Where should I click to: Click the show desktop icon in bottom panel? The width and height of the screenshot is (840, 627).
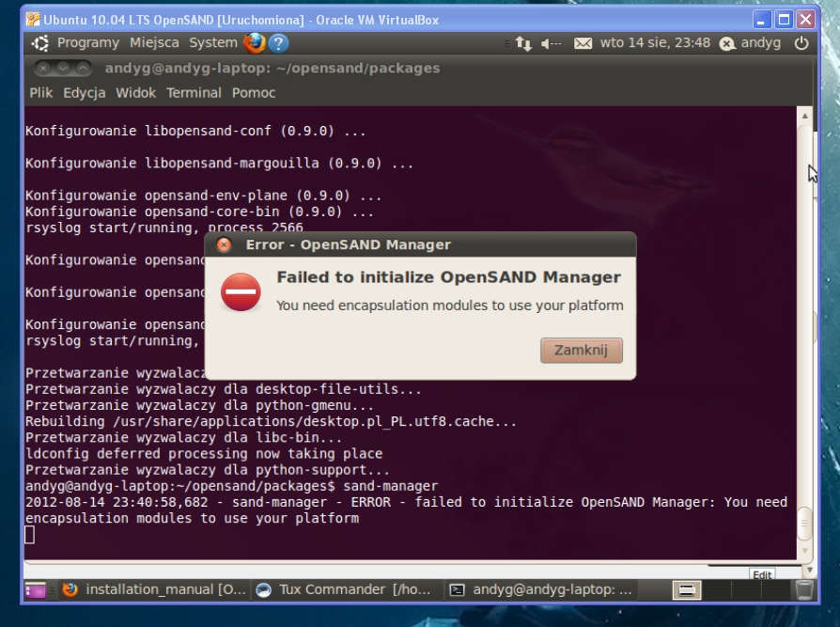coord(35,590)
